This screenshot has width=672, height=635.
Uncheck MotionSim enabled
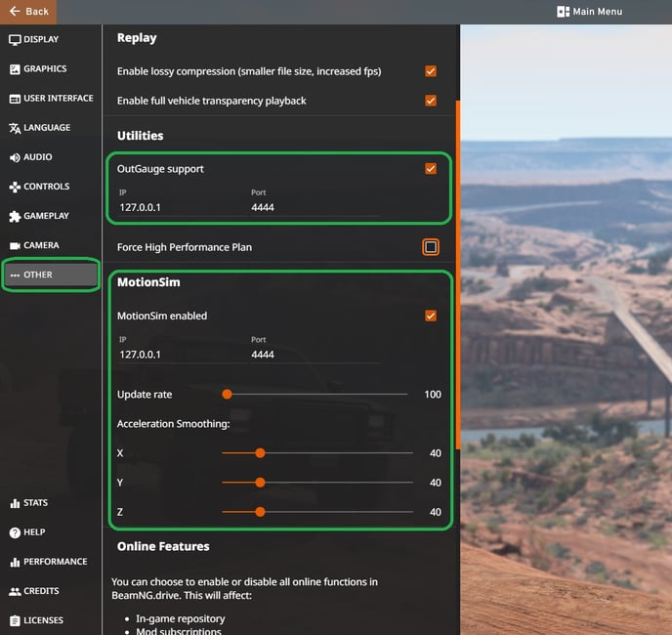tap(431, 316)
